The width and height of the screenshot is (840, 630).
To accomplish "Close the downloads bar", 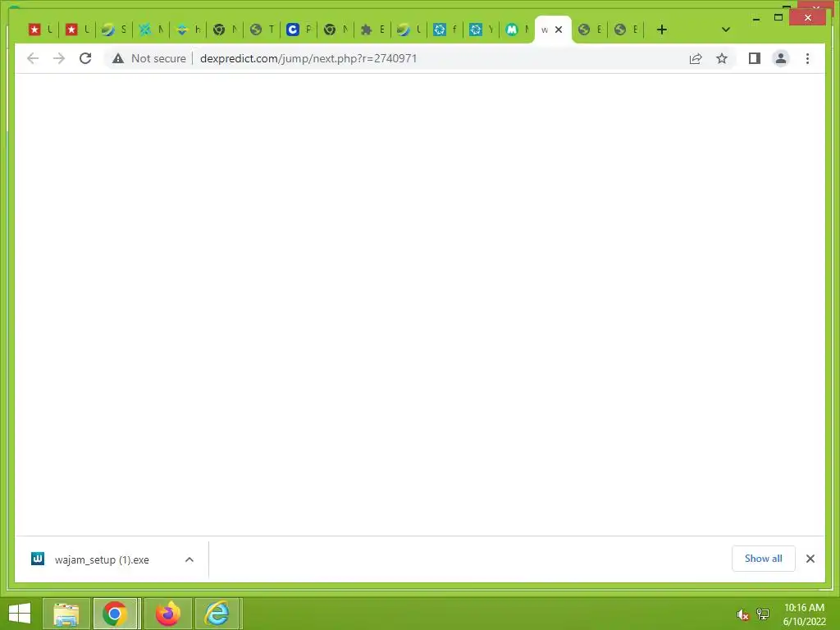I will tap(810, 559).
